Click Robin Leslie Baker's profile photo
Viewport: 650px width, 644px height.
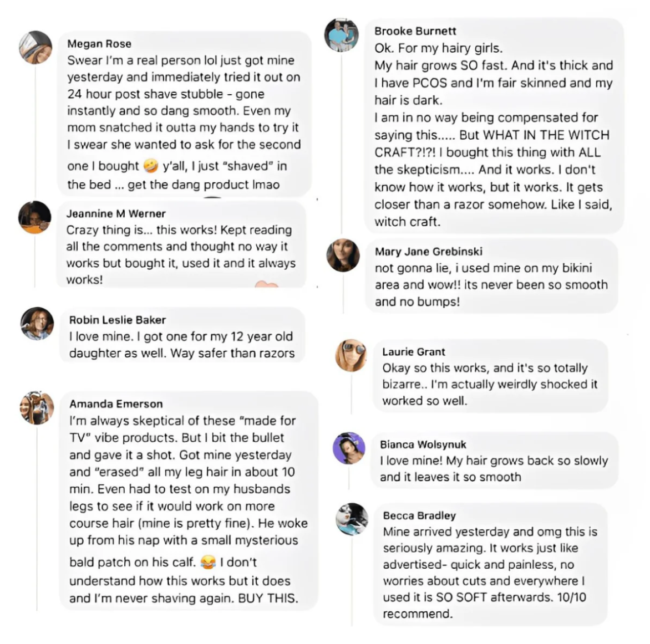pyautogui.click(x=37, y=323)
